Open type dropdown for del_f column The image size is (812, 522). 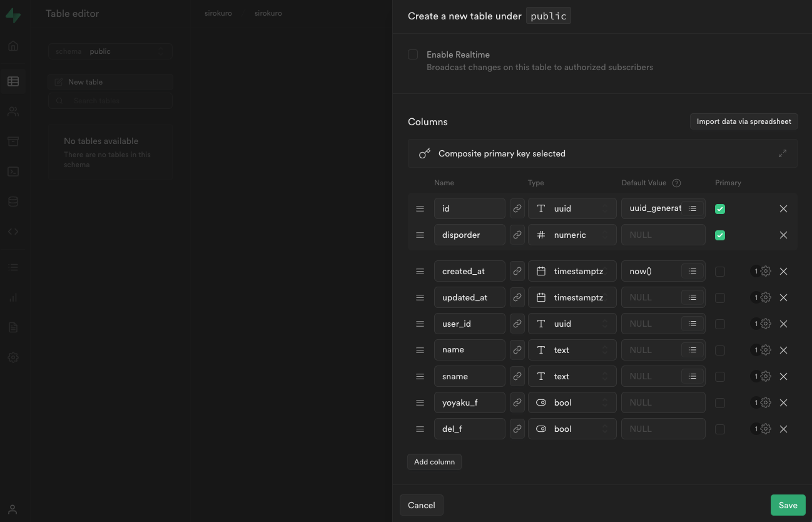pos(572,429)
